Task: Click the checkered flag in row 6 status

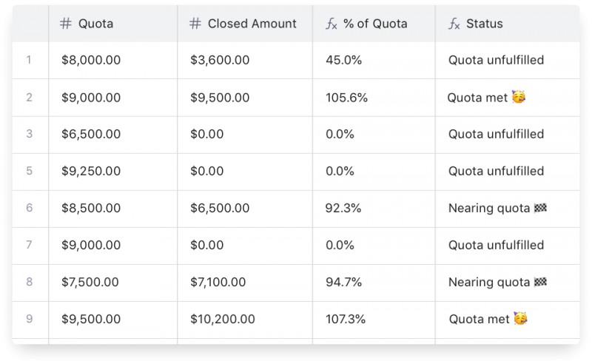Action: click(539, 209)
